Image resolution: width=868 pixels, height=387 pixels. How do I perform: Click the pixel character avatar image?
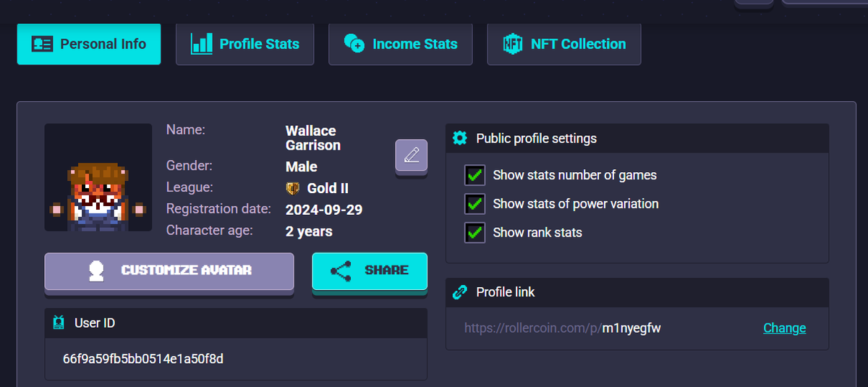98,177
